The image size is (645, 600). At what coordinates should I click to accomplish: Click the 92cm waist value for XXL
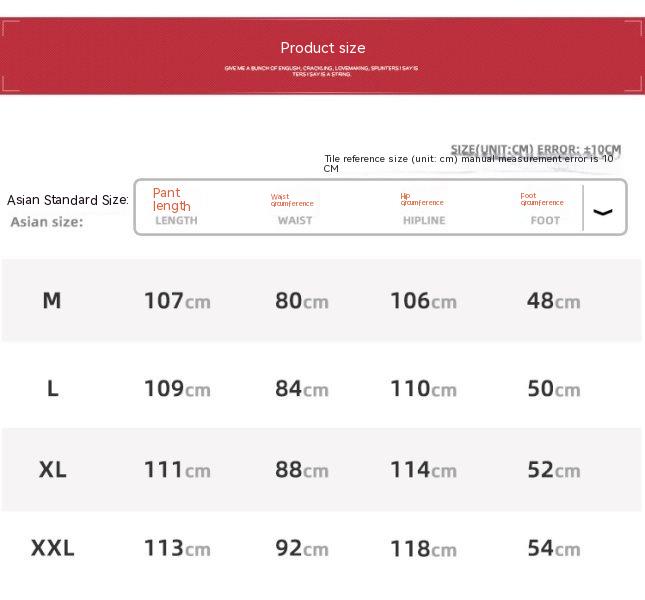point(301,548)
